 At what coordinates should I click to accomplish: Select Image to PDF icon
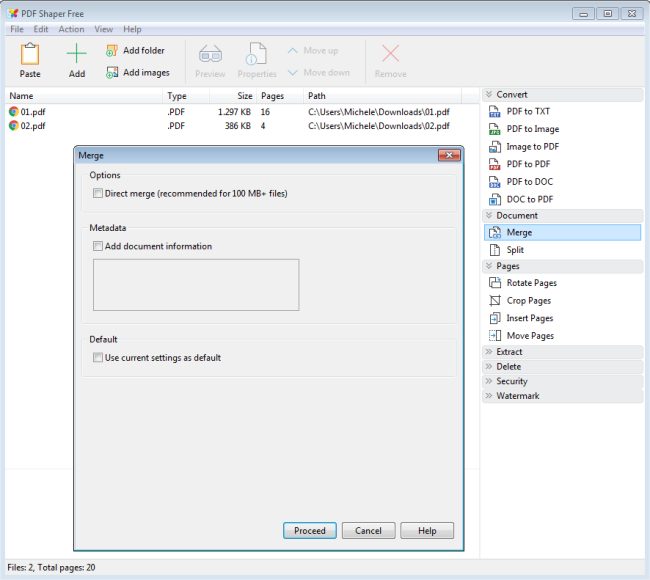[x=495, y=147]
